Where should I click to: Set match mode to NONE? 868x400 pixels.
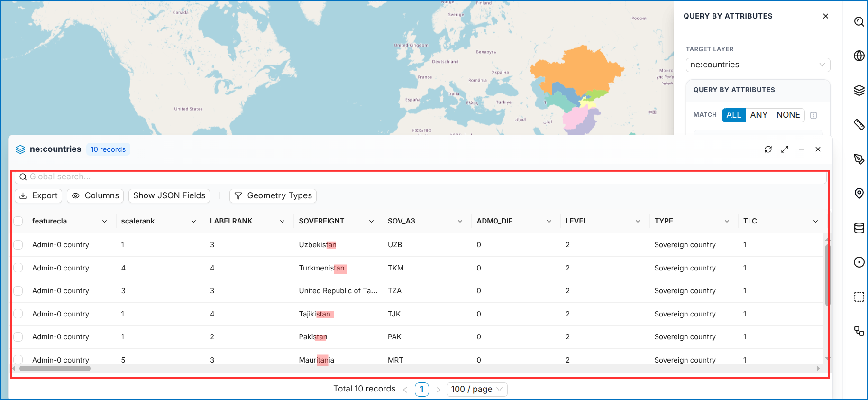click(x=788, y=115)
